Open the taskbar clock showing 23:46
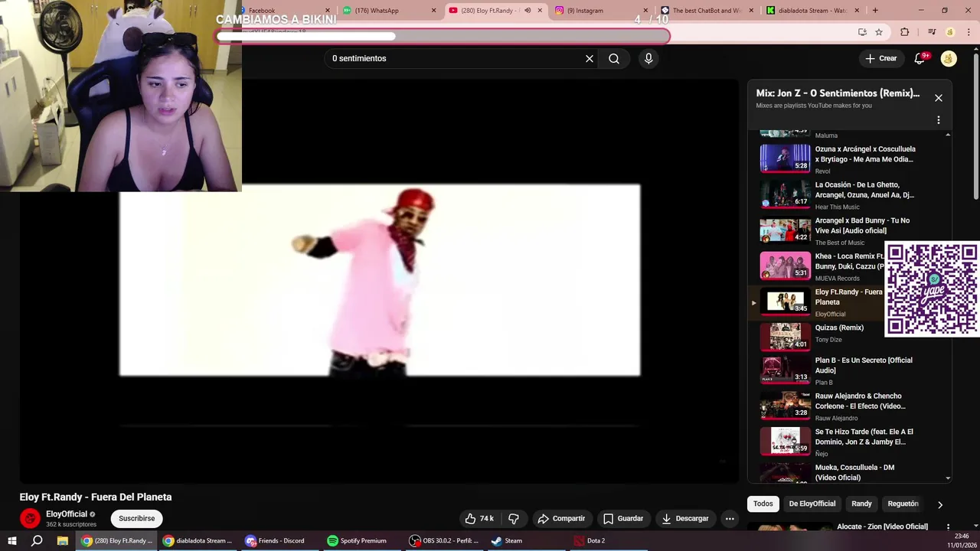 pos(962,540)
